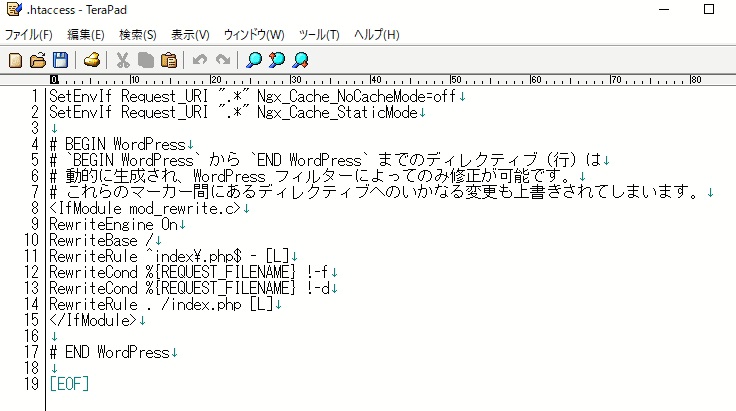Redo the last undone edit
Screen dimensions: 736x411
click(223, 60)
